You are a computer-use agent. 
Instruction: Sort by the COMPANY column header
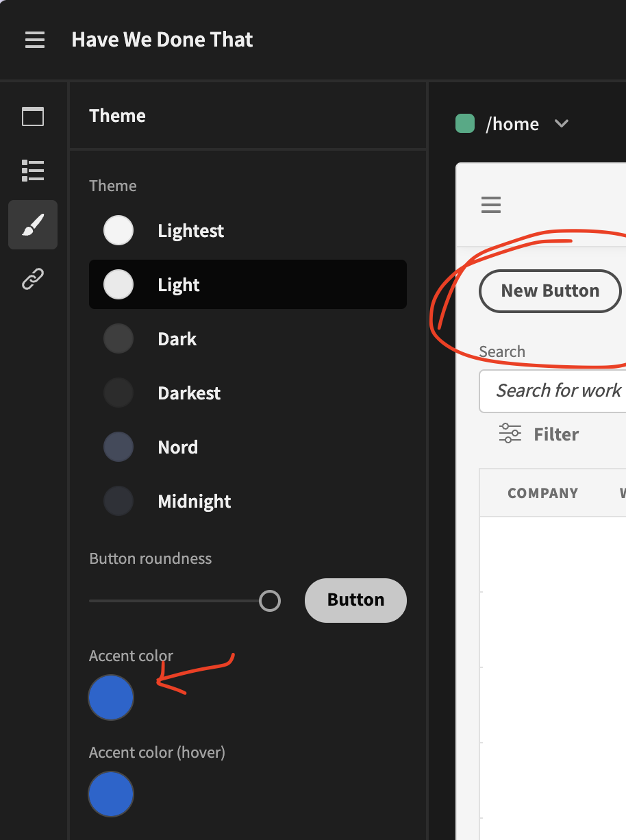542,493
